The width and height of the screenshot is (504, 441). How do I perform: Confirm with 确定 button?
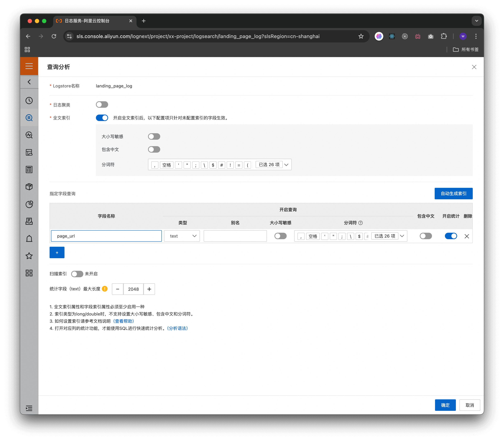[445, 405]
